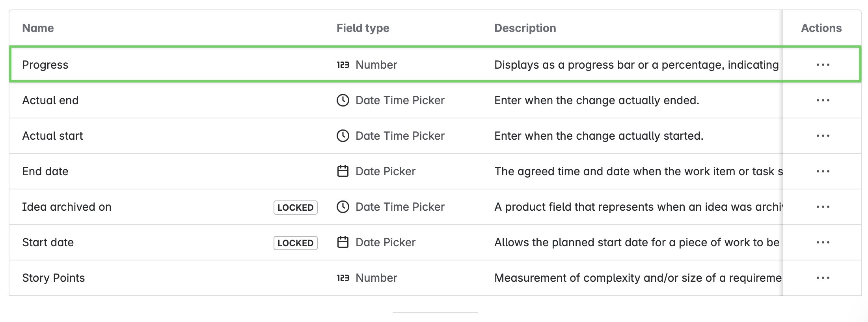Open actions menu for Idea archived on
The width and height of the screenshot is (868, 322).
pyautogui.click(x=823, y=207)
